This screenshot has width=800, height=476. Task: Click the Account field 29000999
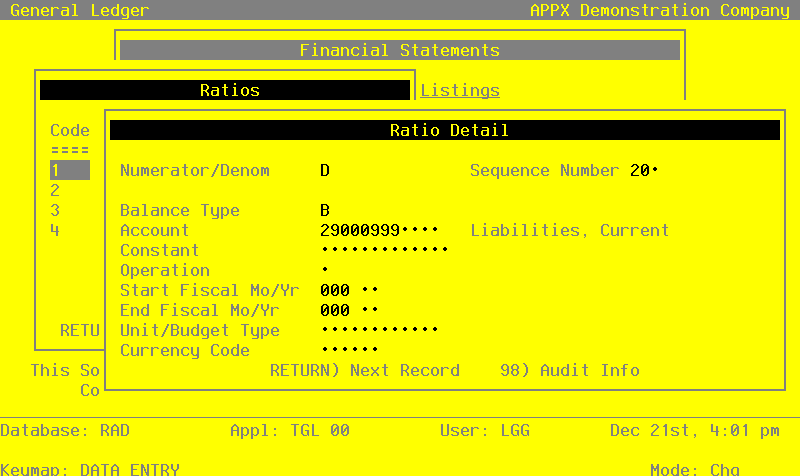(x=379, y=230)
